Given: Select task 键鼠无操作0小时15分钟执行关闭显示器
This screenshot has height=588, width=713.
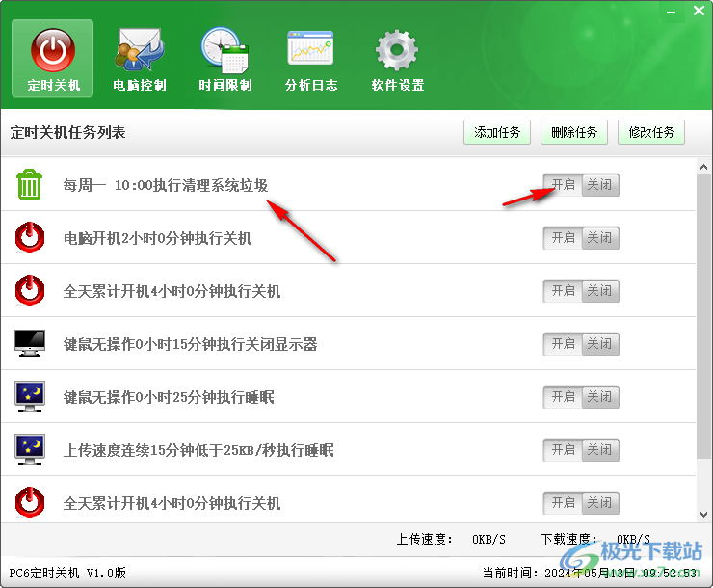Looking at the screenshot, I should click(x=190, y=344).
